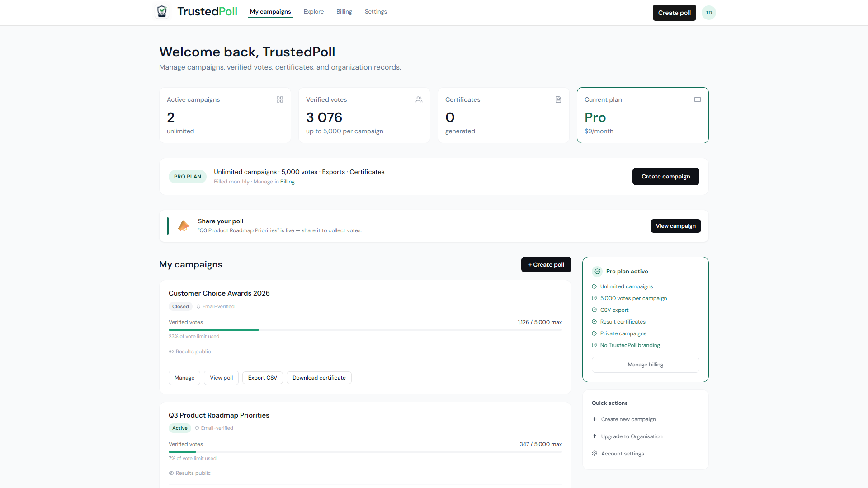Click the View campaign button
This screenshot has width=868, height=488.
pos(675,226)
